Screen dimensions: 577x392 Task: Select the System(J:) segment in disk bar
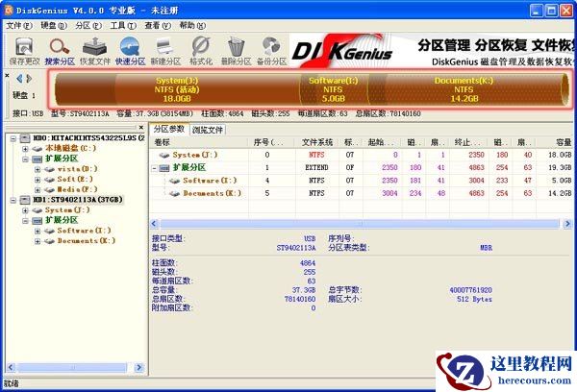click(x=177, y=89)
